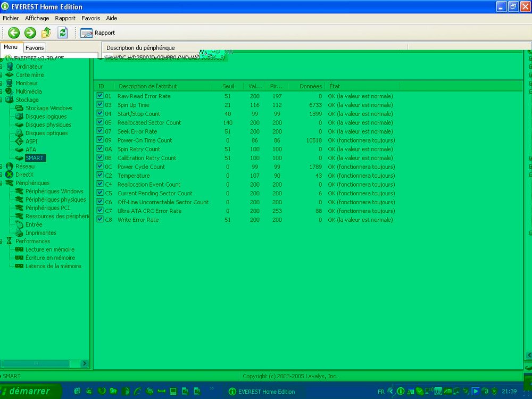Select the Carte mère tree icon

[10, 74]
